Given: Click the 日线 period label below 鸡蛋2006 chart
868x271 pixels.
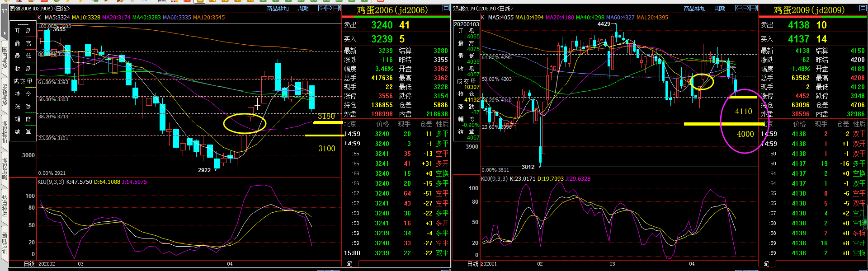Looking at the screenshot, I should [29, 264].
